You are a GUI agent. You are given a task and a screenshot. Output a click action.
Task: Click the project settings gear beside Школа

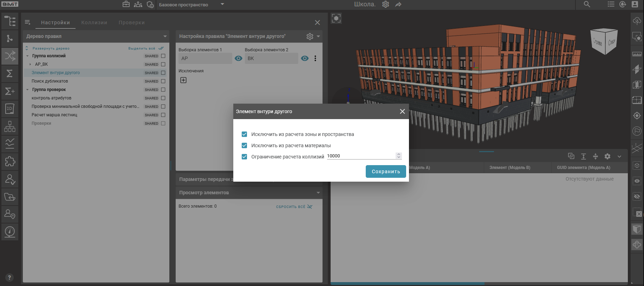point(385,4)
